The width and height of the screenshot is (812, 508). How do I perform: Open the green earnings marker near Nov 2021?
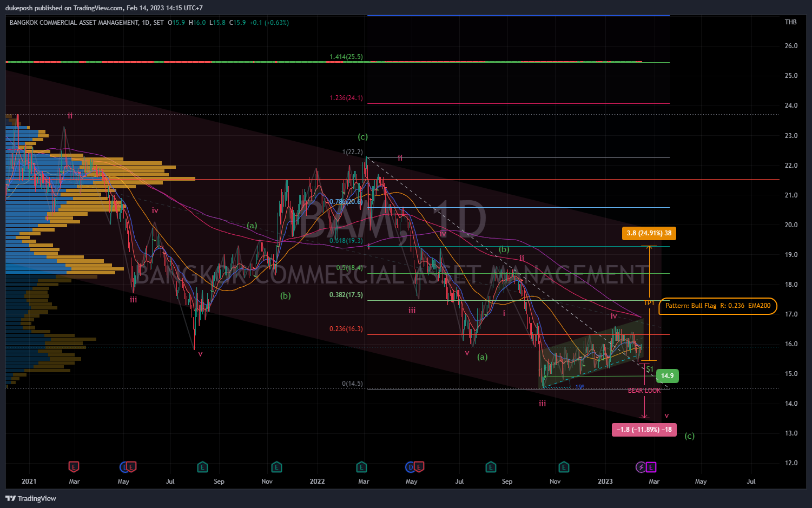276,466
